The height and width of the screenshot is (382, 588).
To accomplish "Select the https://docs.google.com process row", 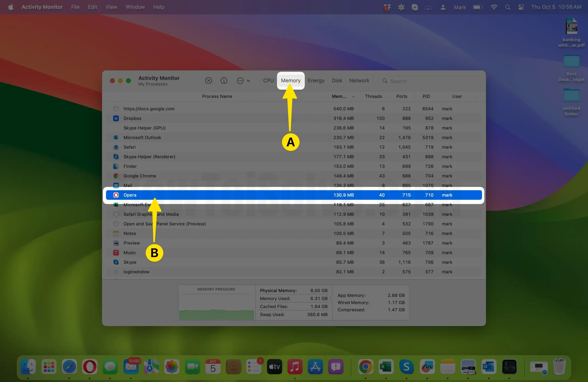I will coord(294,109).
